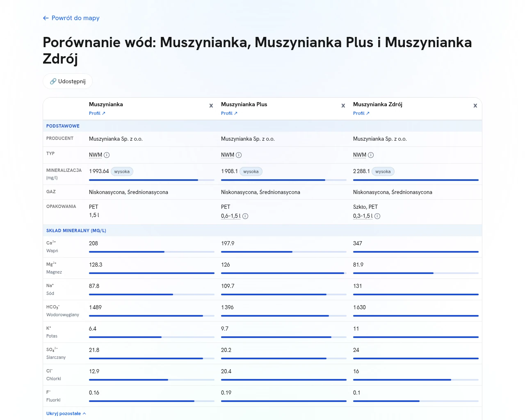Click the chloride value 20.4

point(226,371)
